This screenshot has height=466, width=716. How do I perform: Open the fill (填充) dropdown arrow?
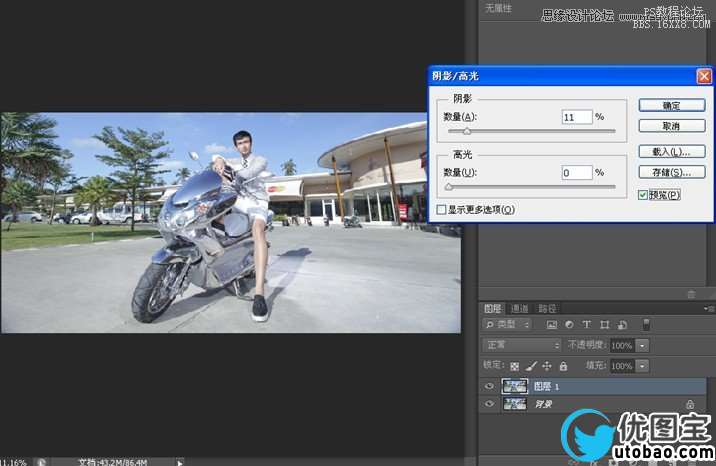tap(642, 367)
